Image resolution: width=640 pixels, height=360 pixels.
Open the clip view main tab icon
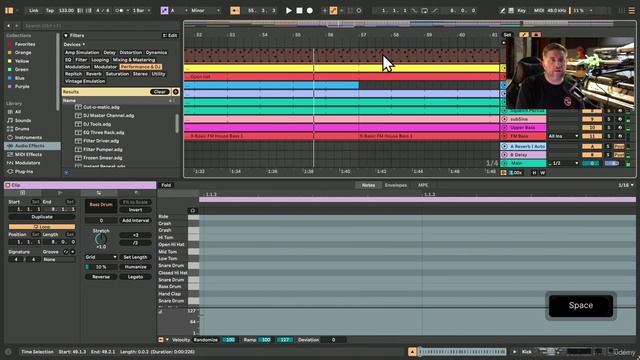22,193
